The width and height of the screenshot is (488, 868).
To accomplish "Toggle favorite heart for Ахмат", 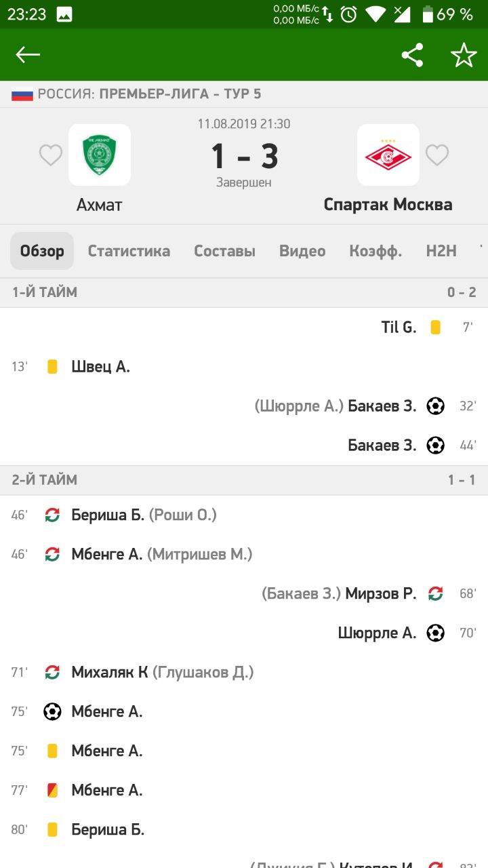I will pyautogui.click(x=51, y=155).
